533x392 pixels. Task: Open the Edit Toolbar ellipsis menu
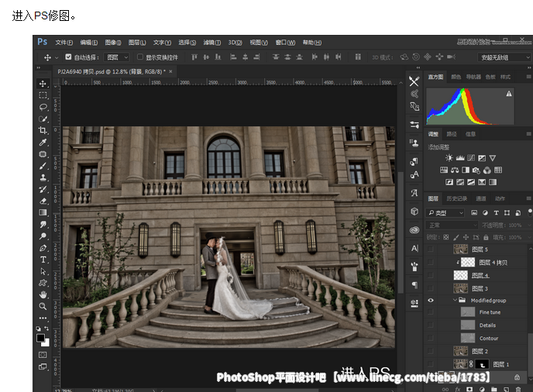pos(43,318)
